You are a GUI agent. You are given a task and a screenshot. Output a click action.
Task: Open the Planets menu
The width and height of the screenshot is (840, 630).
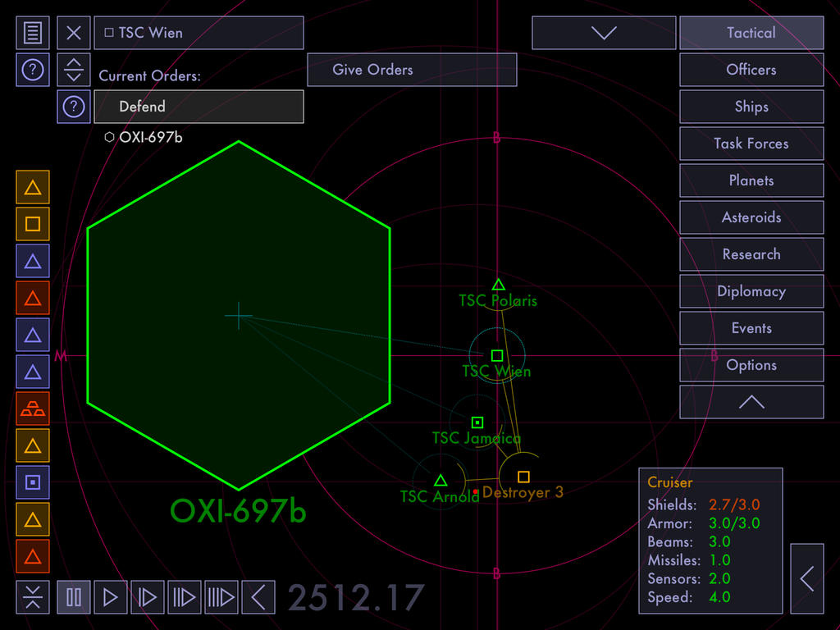[751, 180]
